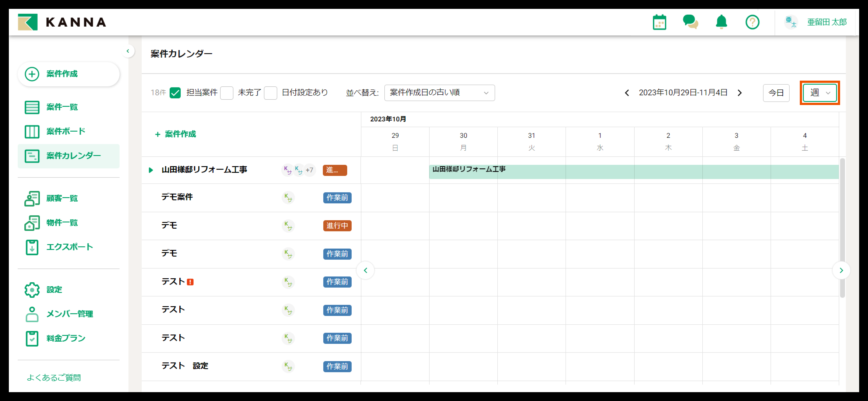The width and height of the screenshot is (868, 401).
Task: Uncheck the 担当案件 checkbox
Action: tap(175, 93)
